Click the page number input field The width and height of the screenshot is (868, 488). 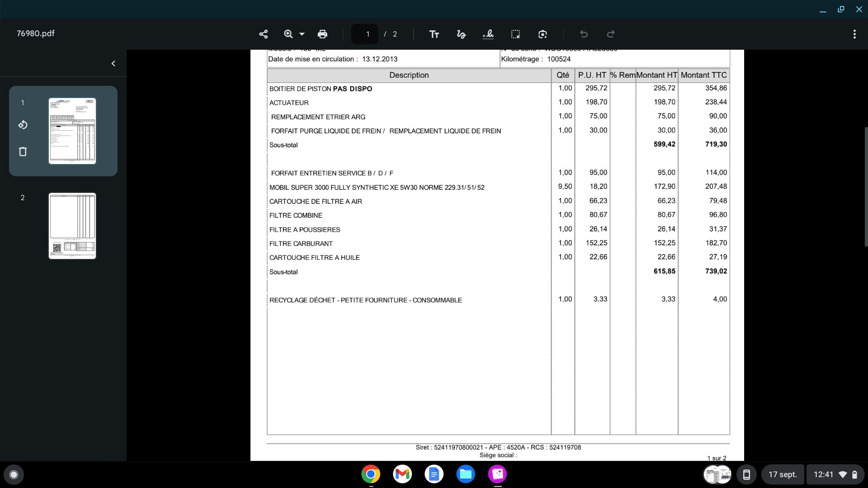pyautogui.click(x=365, y=34)
